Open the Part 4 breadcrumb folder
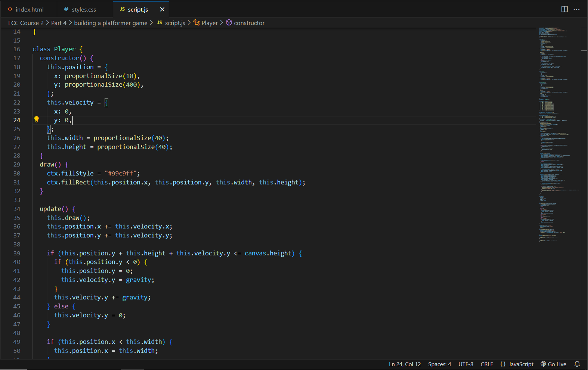588x370 pixels. pos(59,23)
